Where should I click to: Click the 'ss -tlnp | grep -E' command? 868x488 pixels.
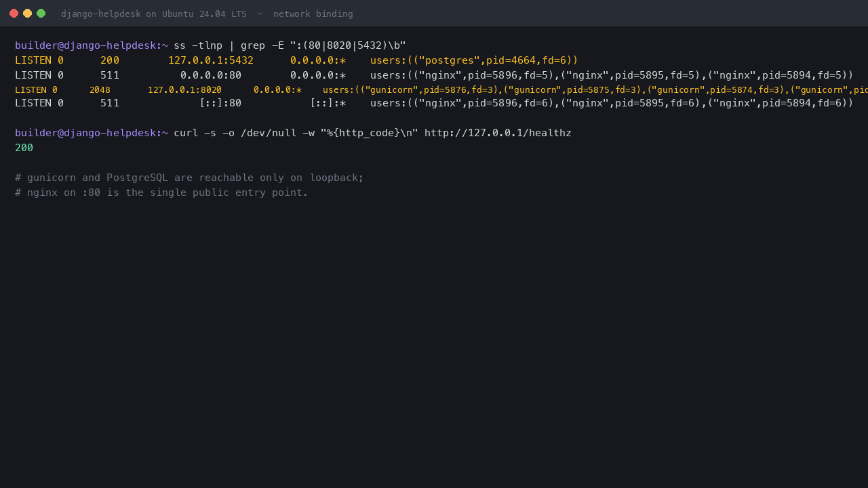290,45
